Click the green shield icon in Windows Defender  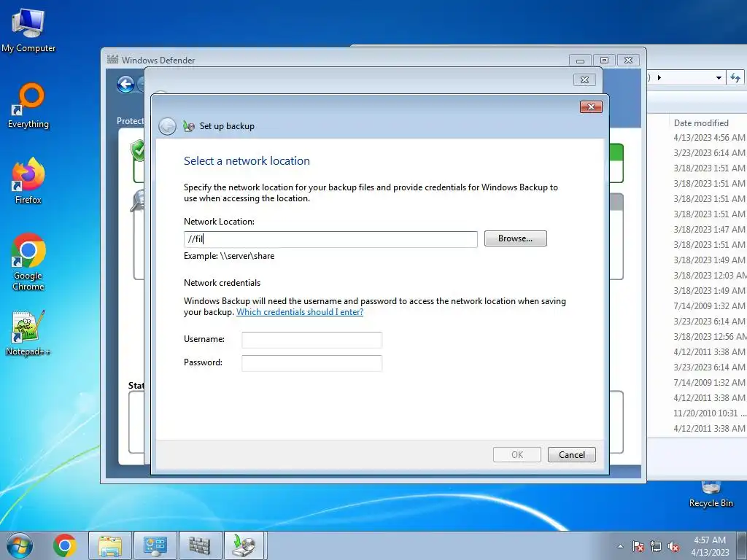coord(138,151)
